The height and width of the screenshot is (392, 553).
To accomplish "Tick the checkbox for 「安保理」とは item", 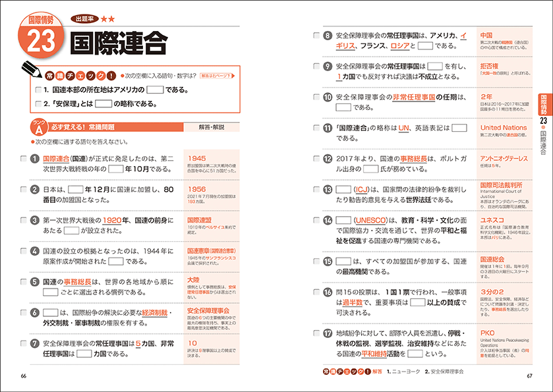I will [38, 103].
